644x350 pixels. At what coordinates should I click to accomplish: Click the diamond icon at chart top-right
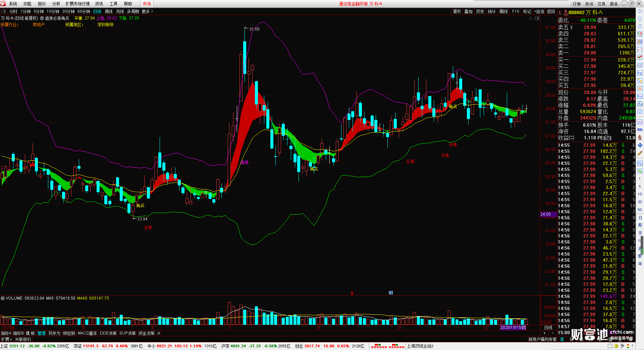pyautogui.click(x=531, y=18)
